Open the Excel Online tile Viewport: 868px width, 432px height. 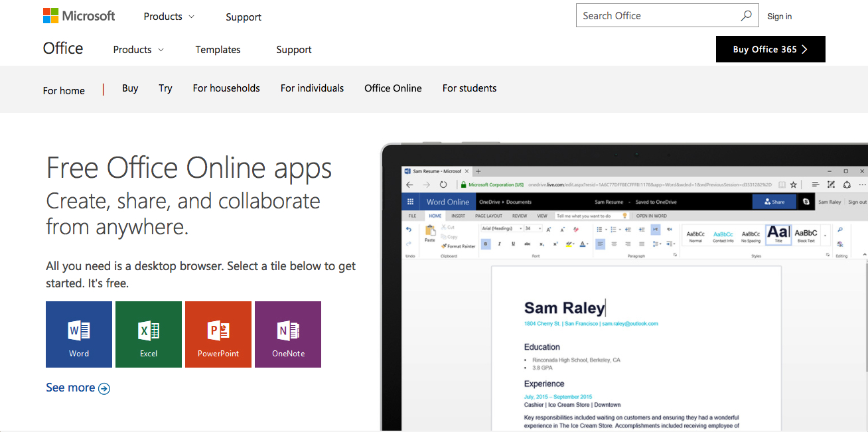coord(149,334)
